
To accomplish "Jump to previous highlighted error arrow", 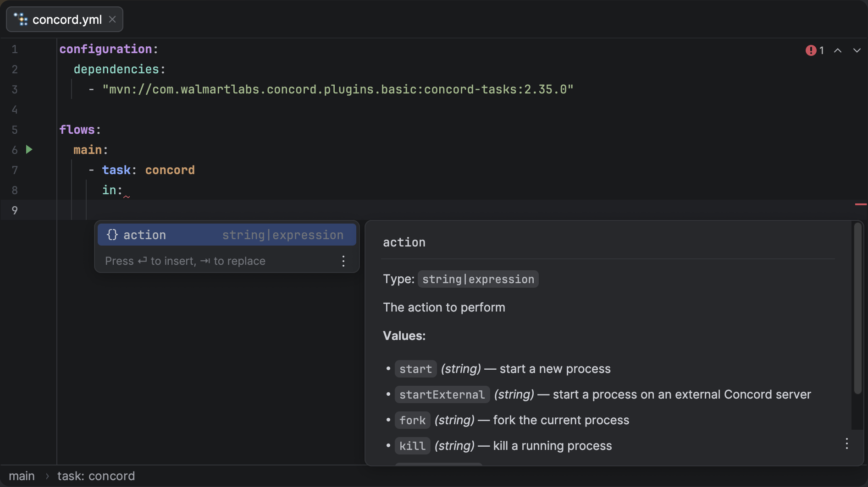I will (837, 50).
